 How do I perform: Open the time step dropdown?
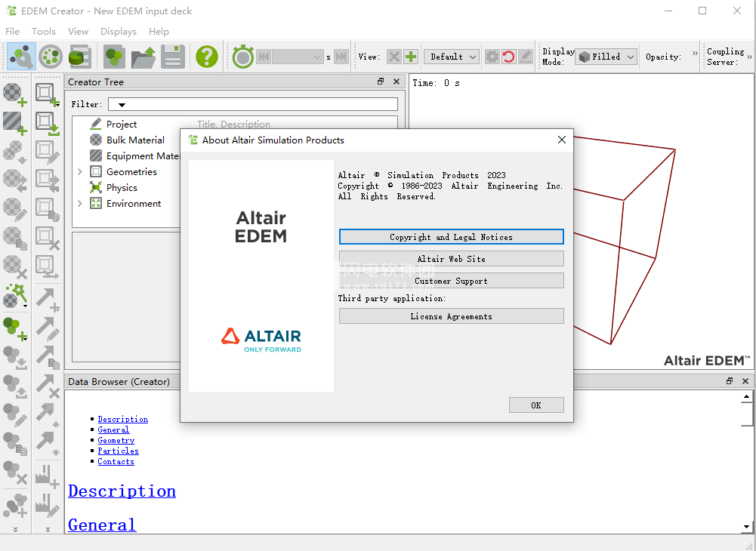[297, 57]
